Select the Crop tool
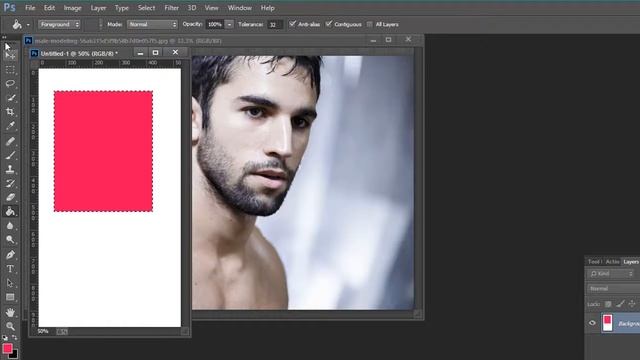This screenshot has width=640, height=360. click(x=10, y=112)
